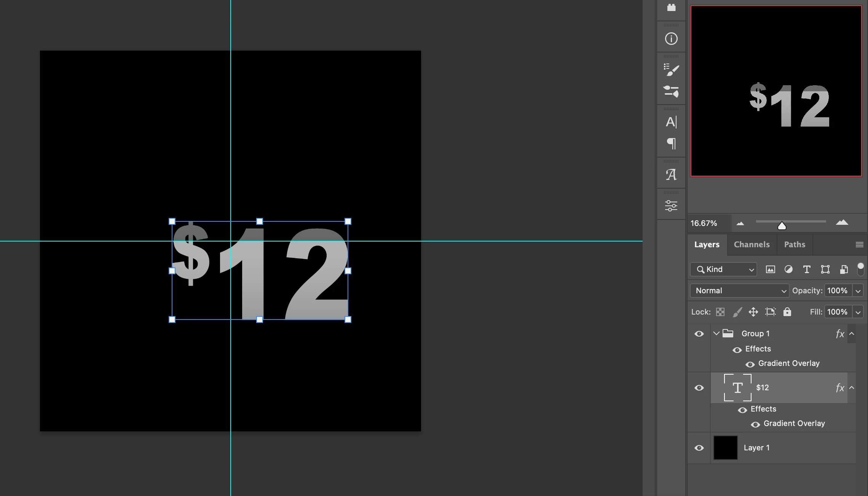Toggle $12 layer Gradient Overlay visibility
This screenshot has width=868, height=496.
click(x=755, y=424)
